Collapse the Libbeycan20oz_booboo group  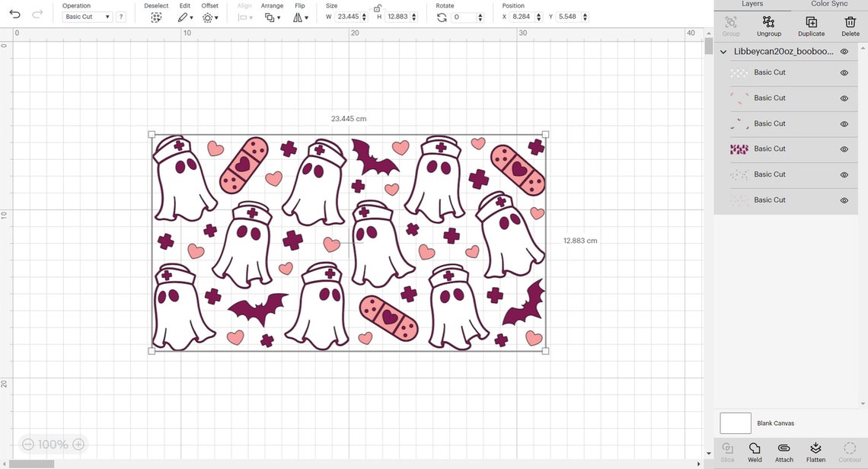(x=723, y=51)
